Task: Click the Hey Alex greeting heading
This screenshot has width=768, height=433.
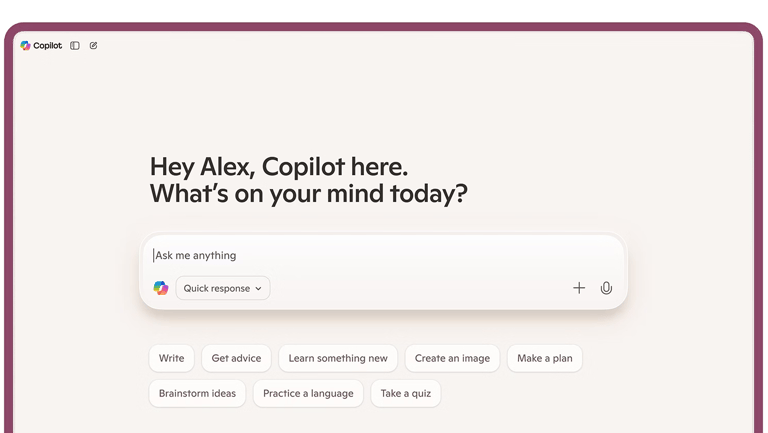Action: tap(309, 180)
